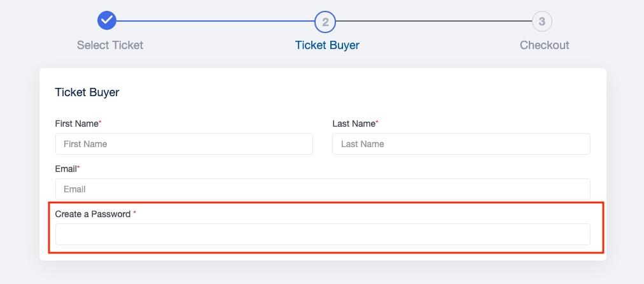
Task: Click blue progress line after Select Ticket
Action: tap(216, 20)
